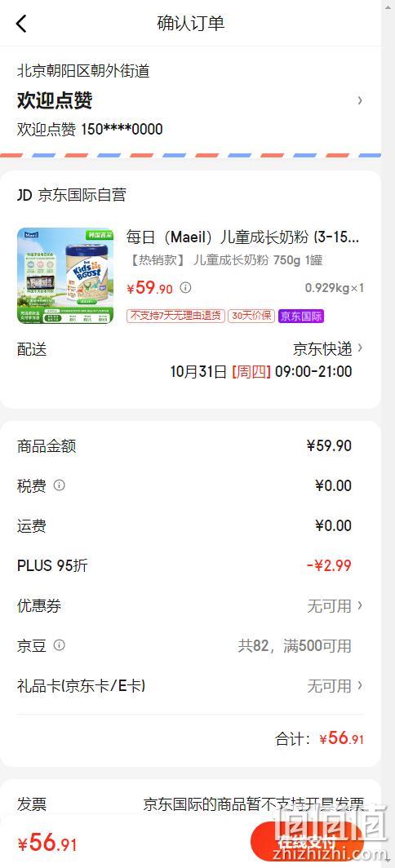Open the 每日 (Maeil) 儿童成长奶粉 product title
395x868 pixels.
[x=242, y=237]
